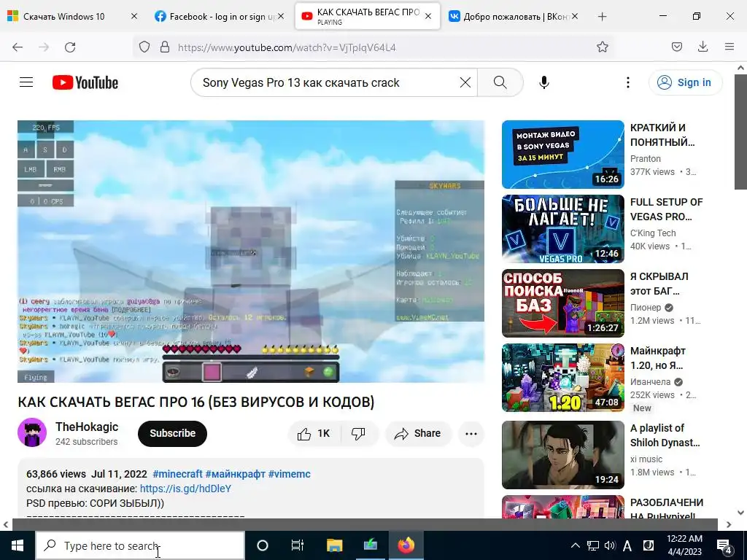This screenshot has width=747, height=560.
Task: Open File Explorer from taskbar
Action: pos(334,545)
